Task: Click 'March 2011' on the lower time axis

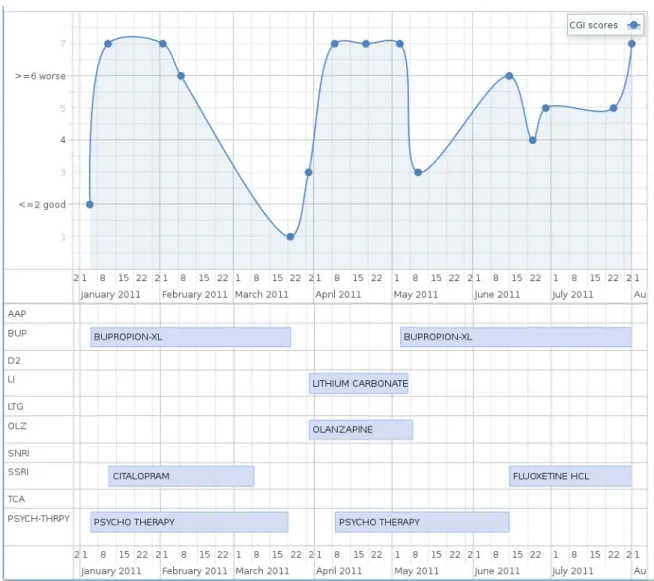Action: (x=262, y=571)
